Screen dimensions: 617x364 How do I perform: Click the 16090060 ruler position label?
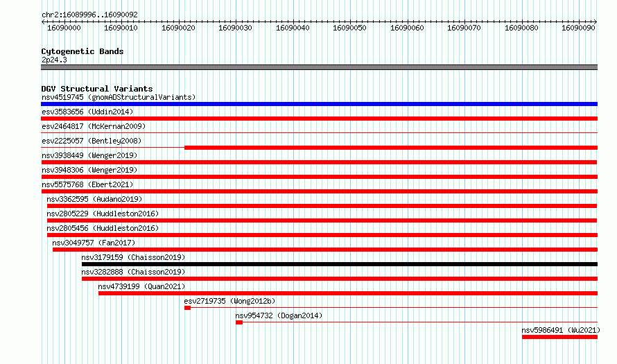[407, 28]
